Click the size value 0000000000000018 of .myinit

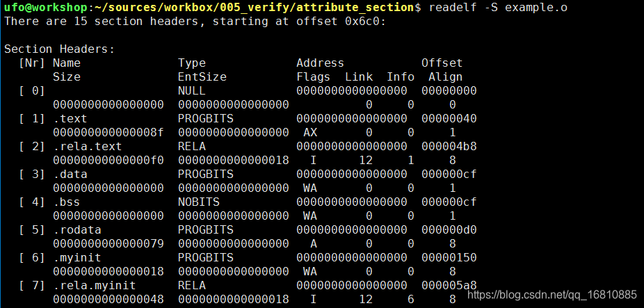coord(108,271)
